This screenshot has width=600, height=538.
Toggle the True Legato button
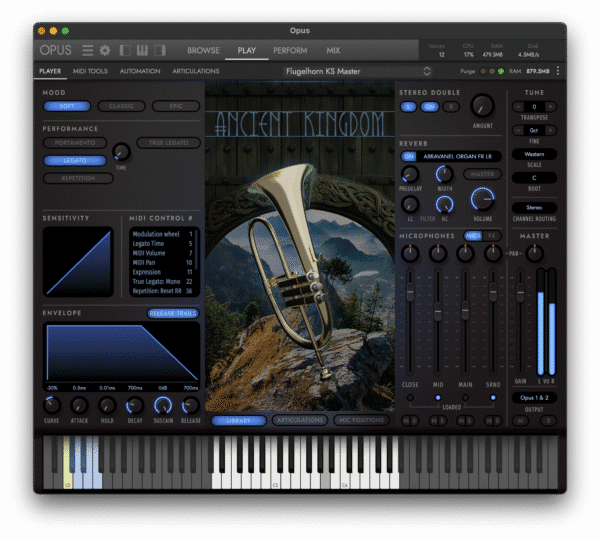tap(169, 143)
